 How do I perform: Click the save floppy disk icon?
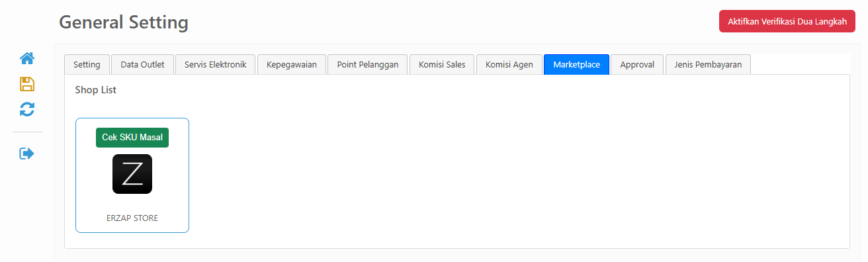click(27, 84)
